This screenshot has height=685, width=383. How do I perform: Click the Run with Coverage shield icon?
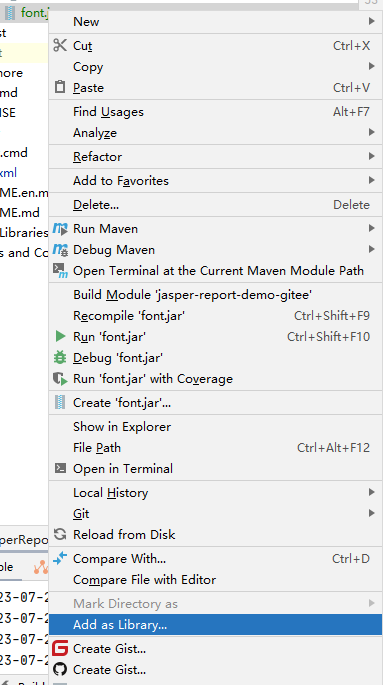[60, 378]
